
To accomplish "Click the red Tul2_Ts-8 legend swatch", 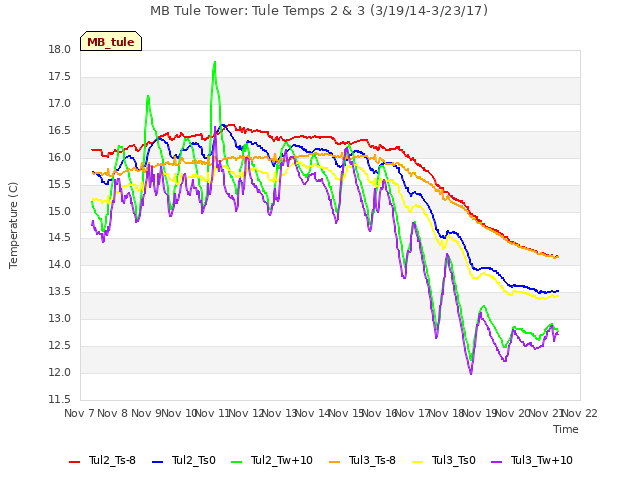I will tap(75, 462).
